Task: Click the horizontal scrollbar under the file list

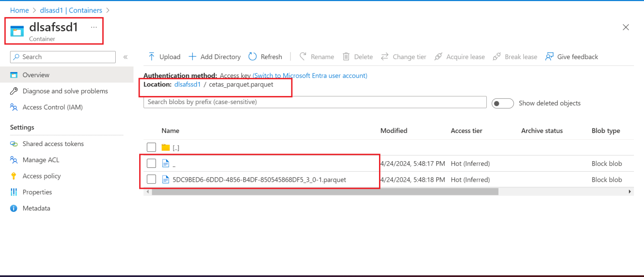Action: pyautogui.click(x=325, y=191)
